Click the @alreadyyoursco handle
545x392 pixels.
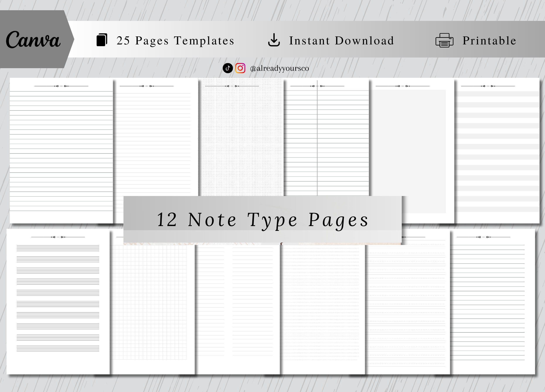tap(279, 68)
